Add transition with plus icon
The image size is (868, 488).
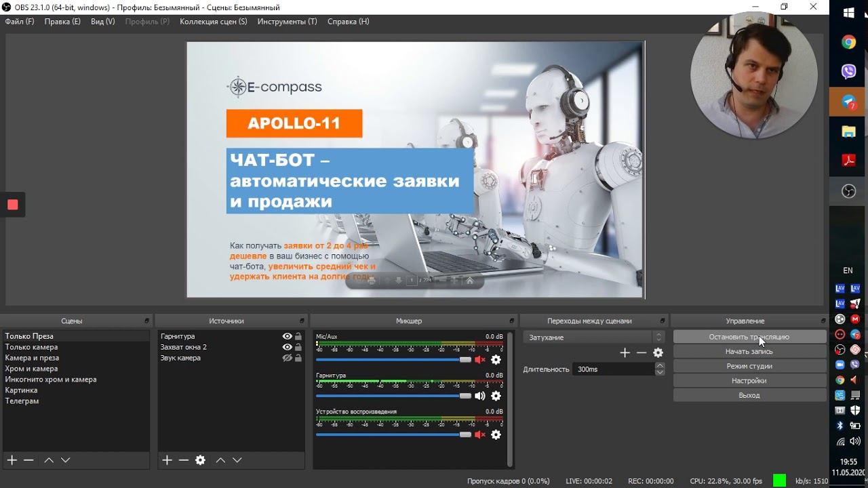(625, 352)
